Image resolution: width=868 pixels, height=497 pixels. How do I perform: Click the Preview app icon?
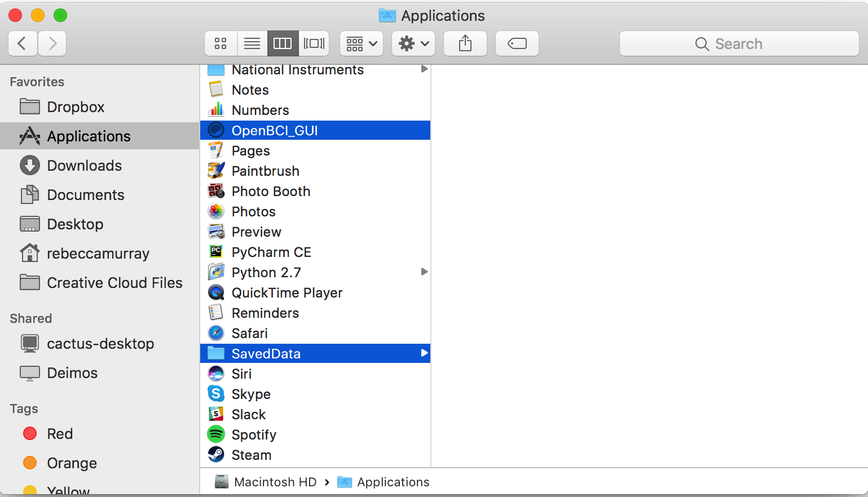[216, 232]
